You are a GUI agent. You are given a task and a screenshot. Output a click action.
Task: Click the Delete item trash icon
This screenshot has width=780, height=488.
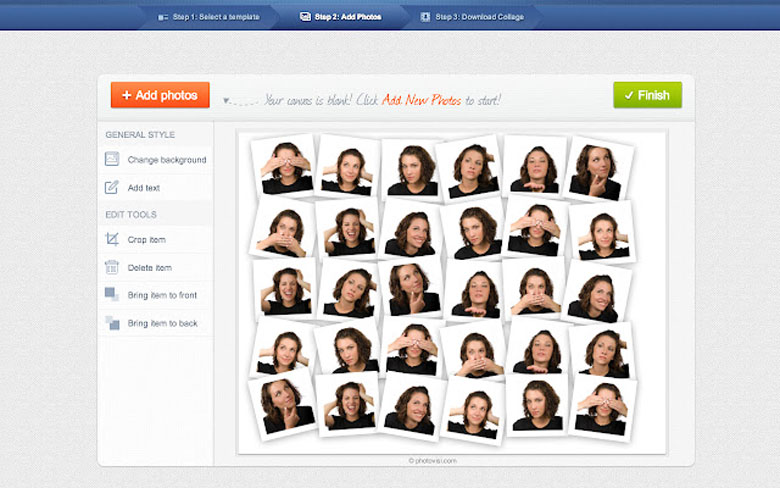pos(112,268)
